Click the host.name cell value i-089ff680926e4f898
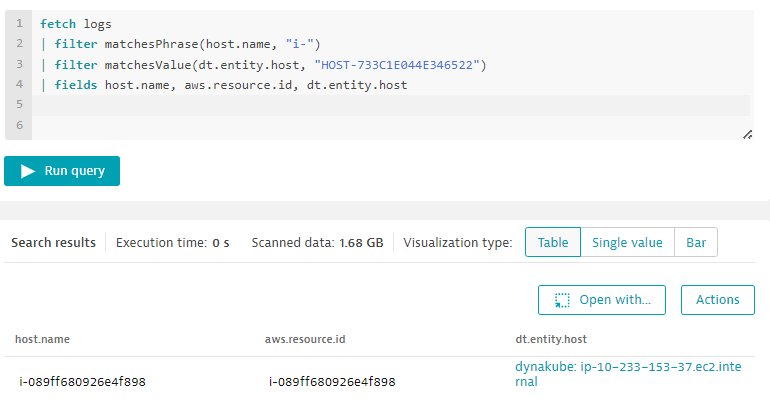 pyautogui.click(x=82, y=381)
